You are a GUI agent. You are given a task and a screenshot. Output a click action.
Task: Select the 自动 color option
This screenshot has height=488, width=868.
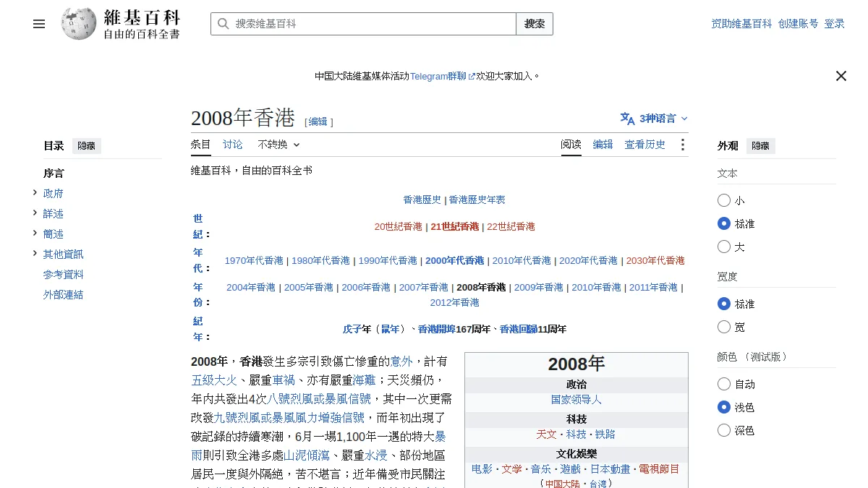724,384
